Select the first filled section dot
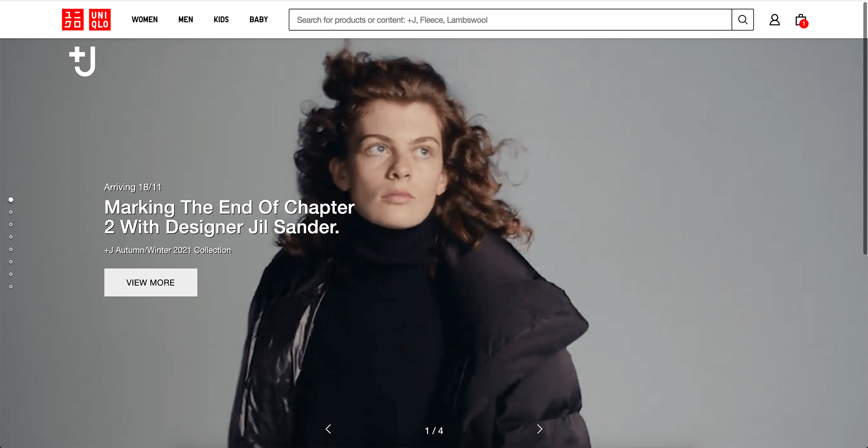Image resolution: width=868 pixels, height=448 pixels. tap(11, 200)
